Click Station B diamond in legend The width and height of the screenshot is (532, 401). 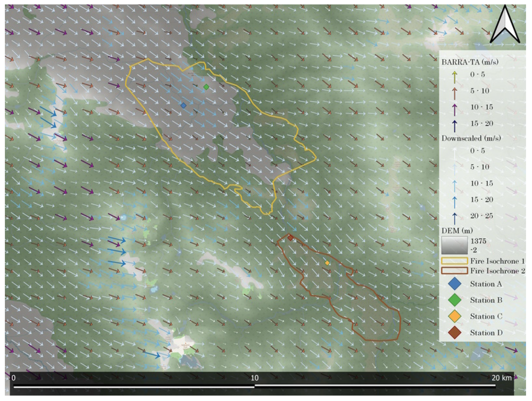tap(454, 300)
